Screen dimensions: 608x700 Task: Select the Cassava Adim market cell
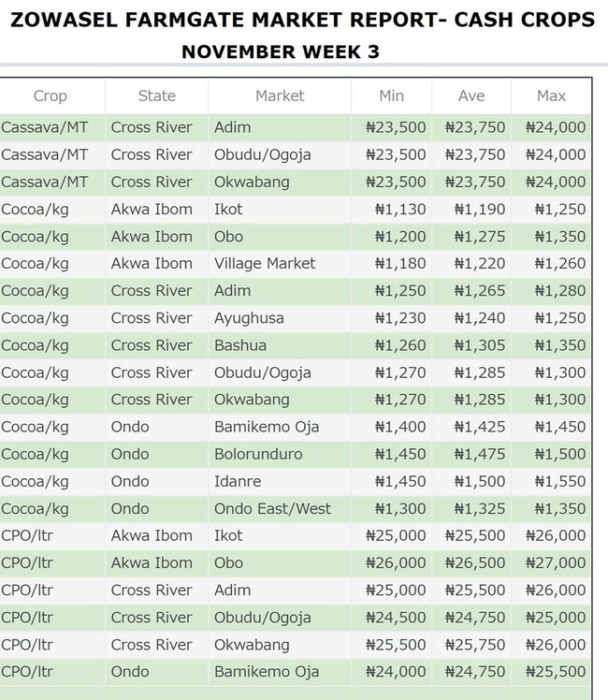(232, 127)
